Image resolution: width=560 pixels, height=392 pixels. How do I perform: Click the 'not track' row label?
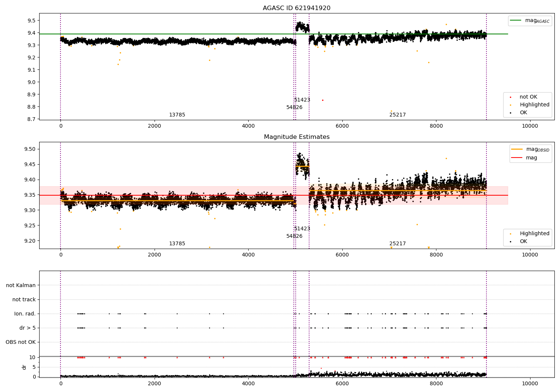coord(24,300)
